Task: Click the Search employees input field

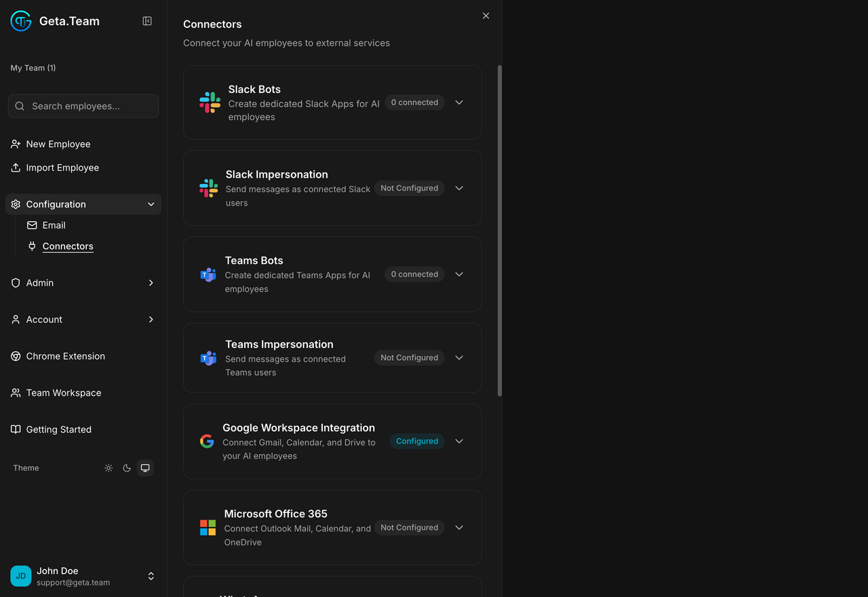Action: (x=83, y=106)
